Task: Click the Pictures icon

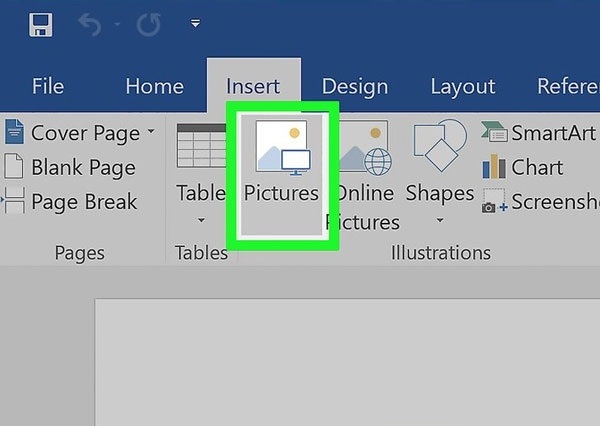Action: tap(282, 147)
